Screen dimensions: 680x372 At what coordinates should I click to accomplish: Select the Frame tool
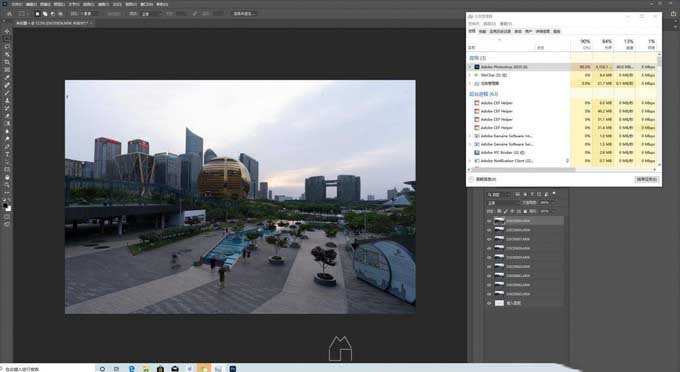click(x=7, y=70)
